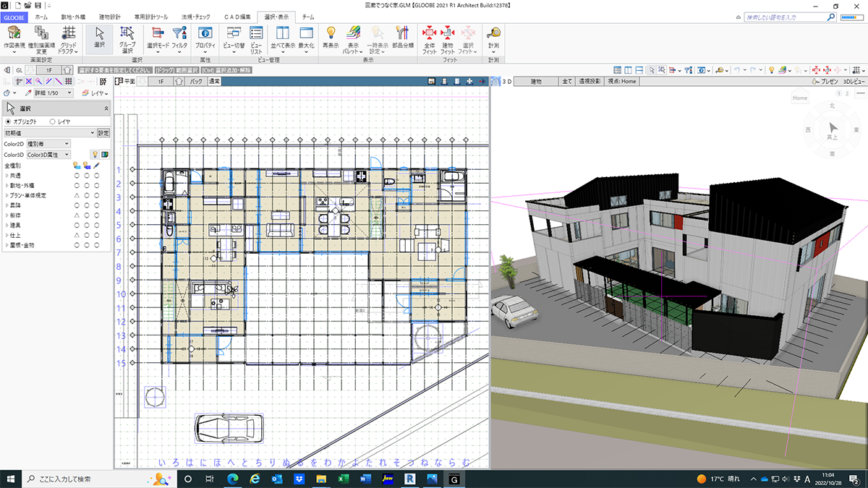Open the Color2D 種別毎 dropdown

click(x=48, y=144)
